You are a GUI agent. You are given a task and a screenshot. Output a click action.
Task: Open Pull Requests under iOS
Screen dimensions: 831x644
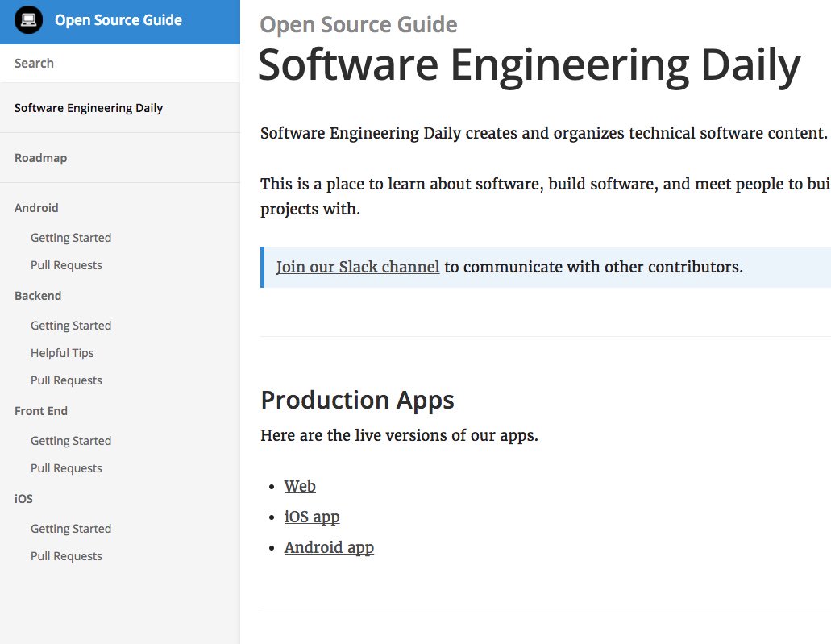[x=66, y=556]
